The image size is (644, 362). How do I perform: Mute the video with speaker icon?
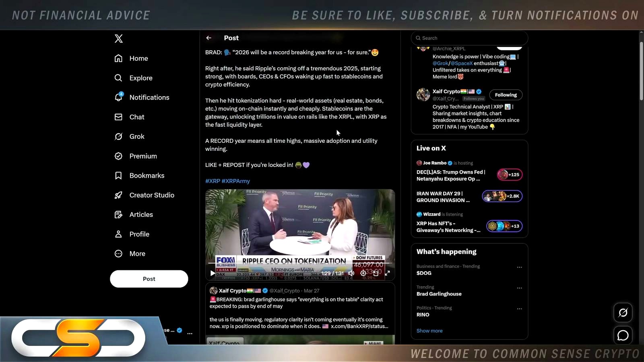[x=351, y=273]
